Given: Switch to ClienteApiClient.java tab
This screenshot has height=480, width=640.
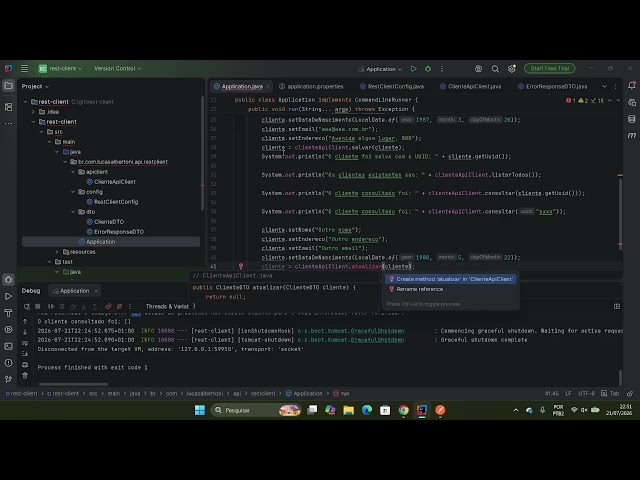Looking at the screenshot, I should point(471,87).
